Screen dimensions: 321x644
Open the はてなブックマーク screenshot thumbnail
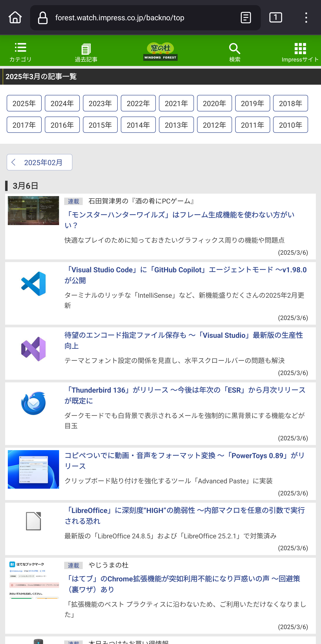pos(33,580)
